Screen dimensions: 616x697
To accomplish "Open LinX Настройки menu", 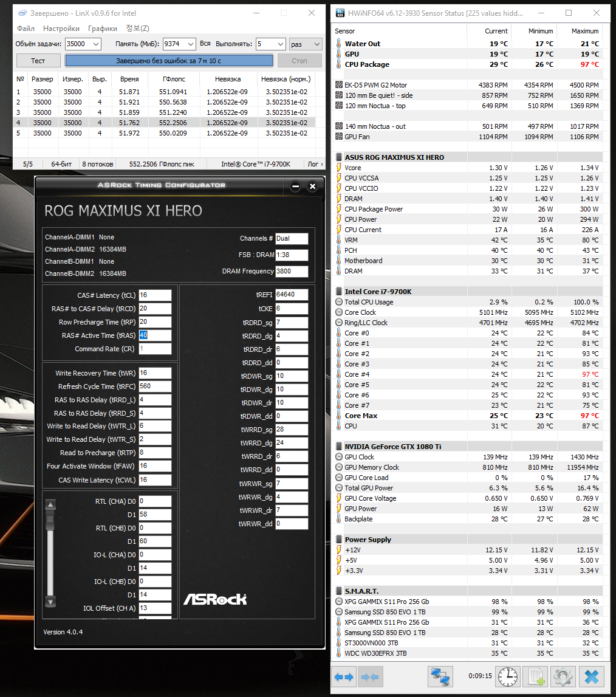I will (61, 29).
